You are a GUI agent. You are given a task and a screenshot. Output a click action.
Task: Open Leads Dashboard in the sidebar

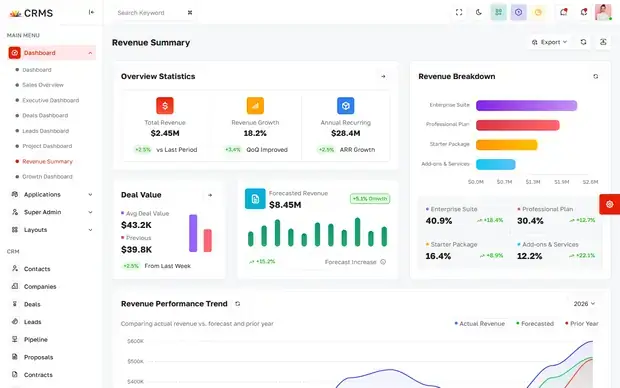tap(45, 131)
